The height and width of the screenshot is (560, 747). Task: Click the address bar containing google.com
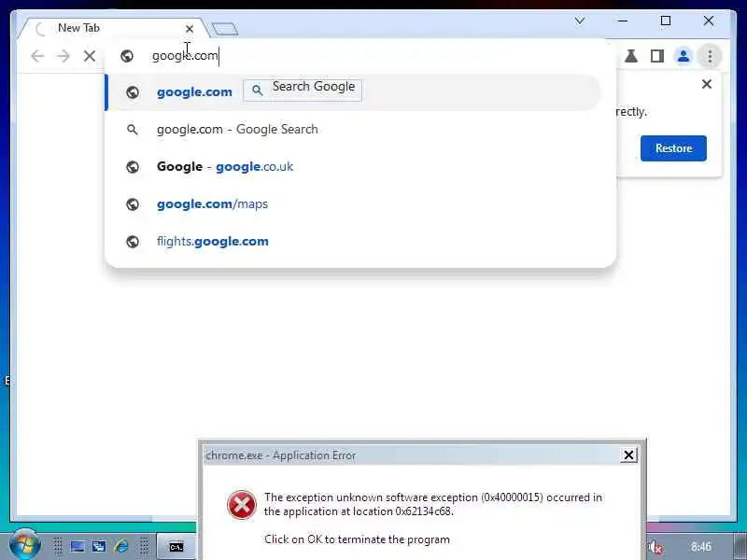click(x=360, y=56)
